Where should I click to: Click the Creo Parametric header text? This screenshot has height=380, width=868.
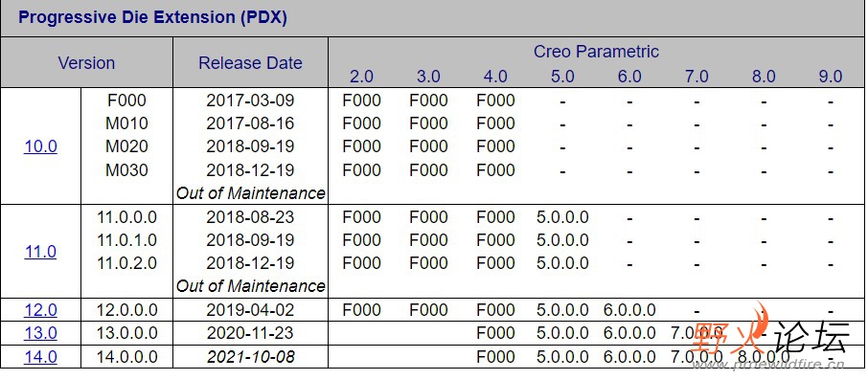pos(596,52)
